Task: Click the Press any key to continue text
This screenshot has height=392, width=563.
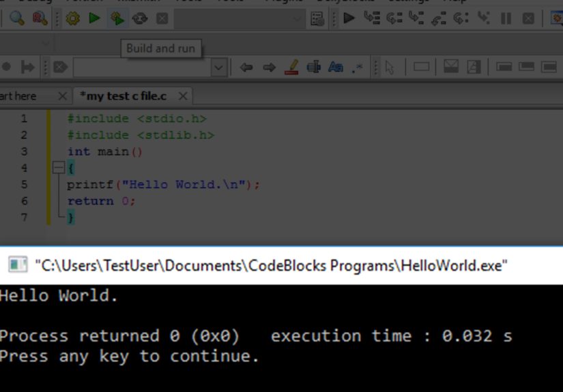Action: coord(129,357)
